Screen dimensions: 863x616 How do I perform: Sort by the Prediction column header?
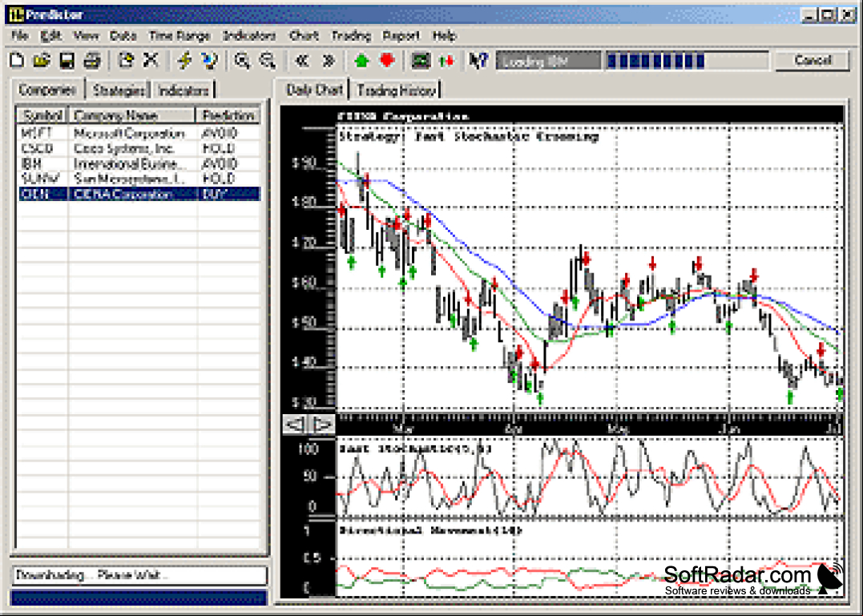pos(228,115)
